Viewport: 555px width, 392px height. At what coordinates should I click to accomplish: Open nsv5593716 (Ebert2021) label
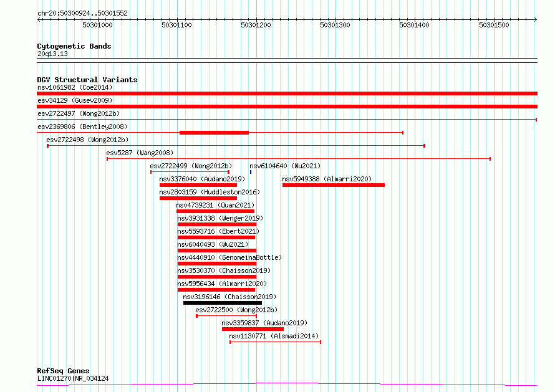[x=218, y=231]
